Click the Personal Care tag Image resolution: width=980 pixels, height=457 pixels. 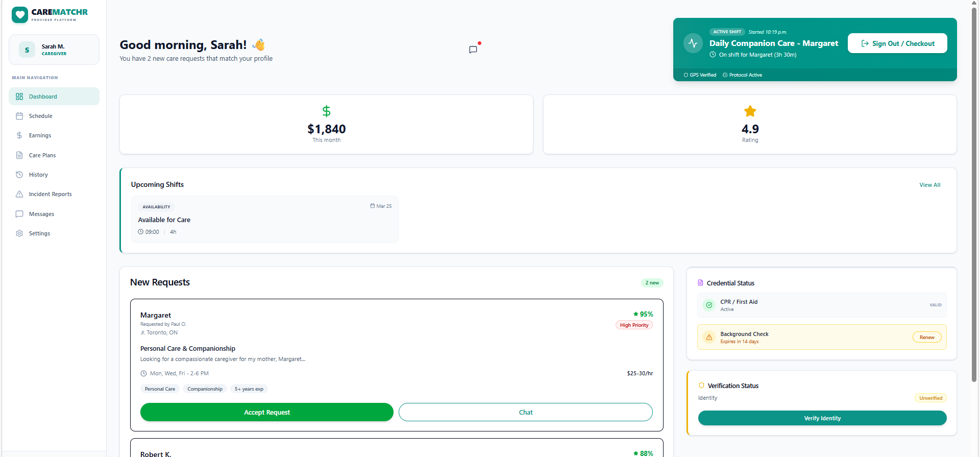[160, 389]
